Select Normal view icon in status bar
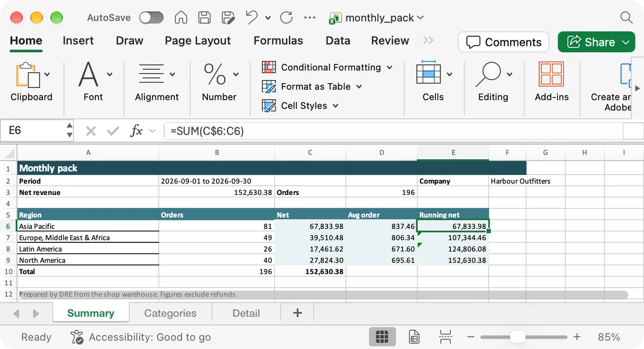This screenshot has width=644, height=349. point(382,337)
